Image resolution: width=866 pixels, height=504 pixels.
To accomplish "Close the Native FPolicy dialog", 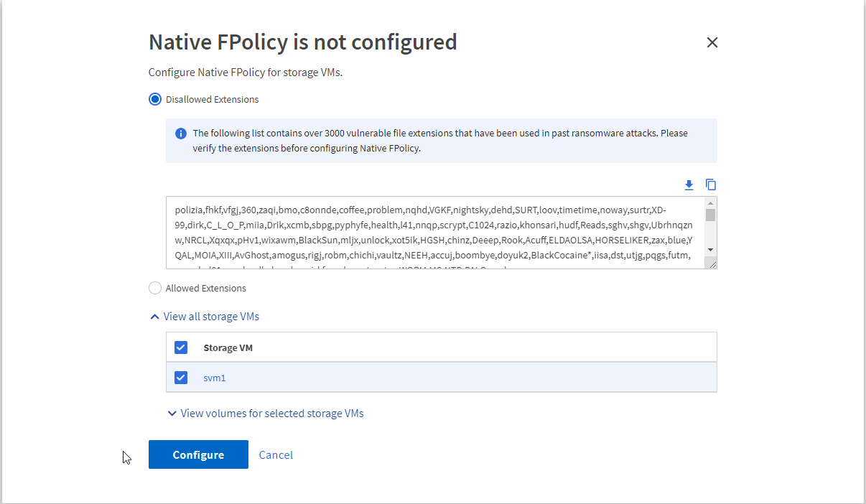I will pos(712,42).
